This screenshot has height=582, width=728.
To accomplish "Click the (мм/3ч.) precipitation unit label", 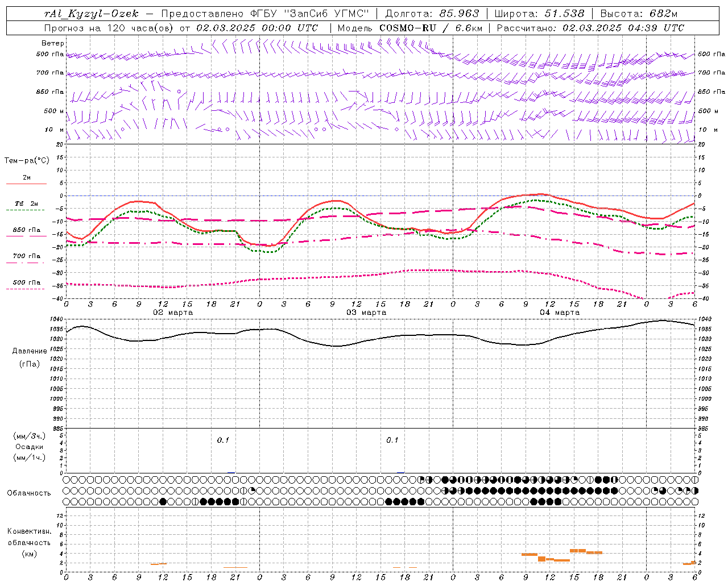I will pyautogui.click(x=30, y=436).
